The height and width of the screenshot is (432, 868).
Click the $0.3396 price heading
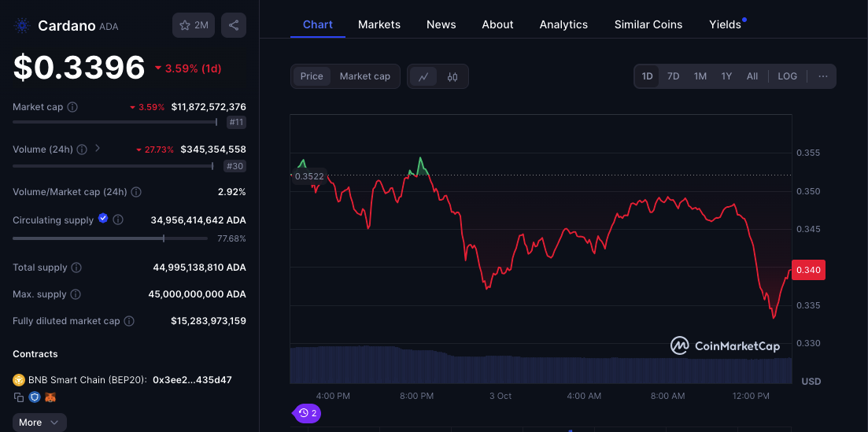pyautogui.click(x=79, y=68)
